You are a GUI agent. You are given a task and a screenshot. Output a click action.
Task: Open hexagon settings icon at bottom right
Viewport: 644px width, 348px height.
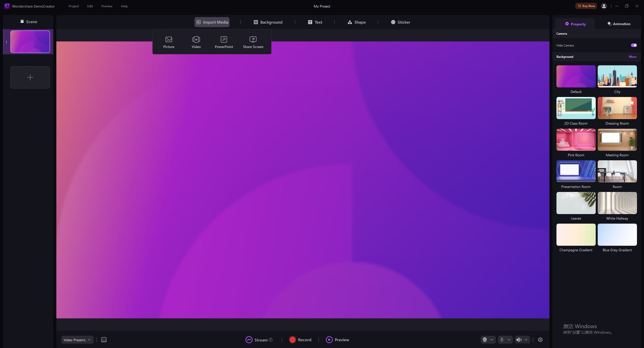(x=540, y=340)
